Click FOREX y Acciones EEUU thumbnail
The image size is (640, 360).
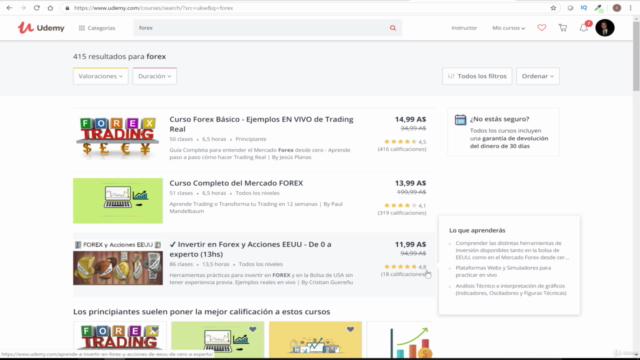(118, 262)
